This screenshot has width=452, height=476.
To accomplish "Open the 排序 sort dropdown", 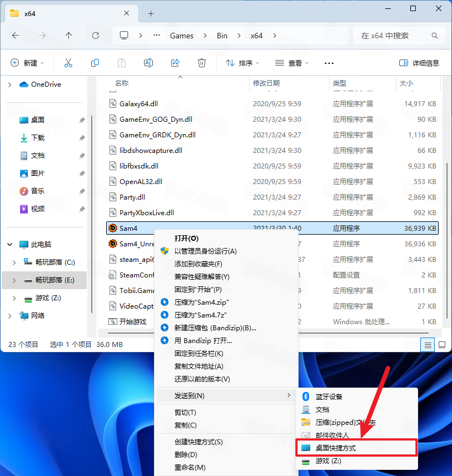I will (x=242, y=63).
